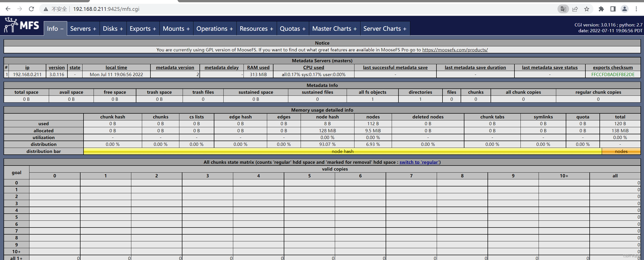
Task: Click the 'deleted nodes' column header
Action: click(x=428, y=117)
